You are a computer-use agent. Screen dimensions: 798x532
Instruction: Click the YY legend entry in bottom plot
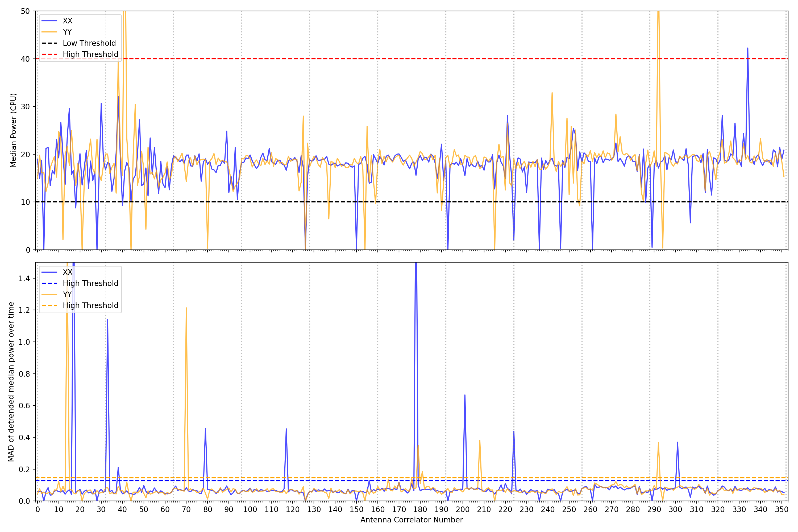(67, 294)
